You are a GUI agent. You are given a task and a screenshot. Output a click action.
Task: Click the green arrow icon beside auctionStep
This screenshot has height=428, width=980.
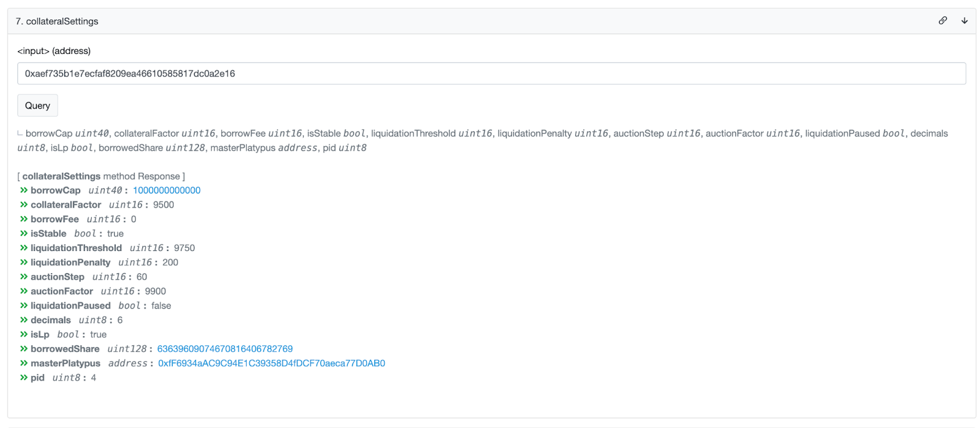point(24,277)
